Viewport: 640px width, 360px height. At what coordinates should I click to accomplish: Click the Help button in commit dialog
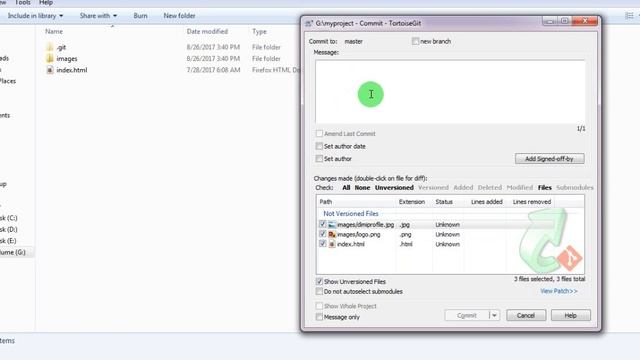[x=570, y=315]
